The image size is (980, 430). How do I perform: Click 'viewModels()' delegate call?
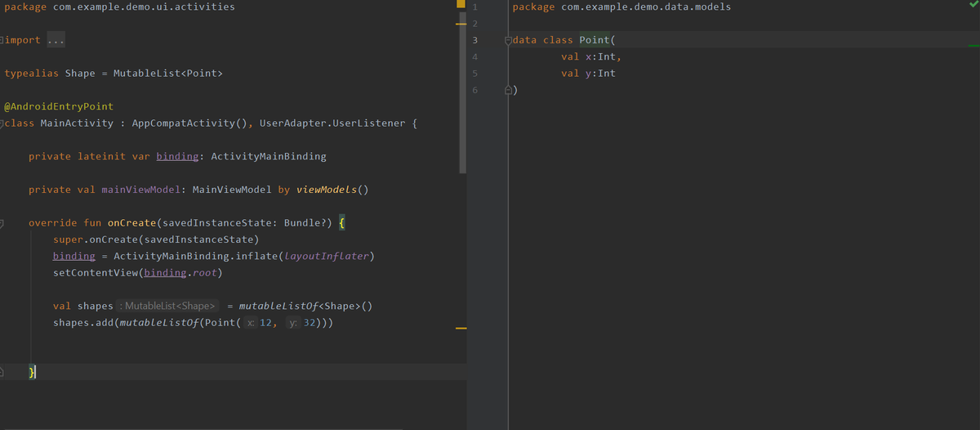click(x=332, y=190)
